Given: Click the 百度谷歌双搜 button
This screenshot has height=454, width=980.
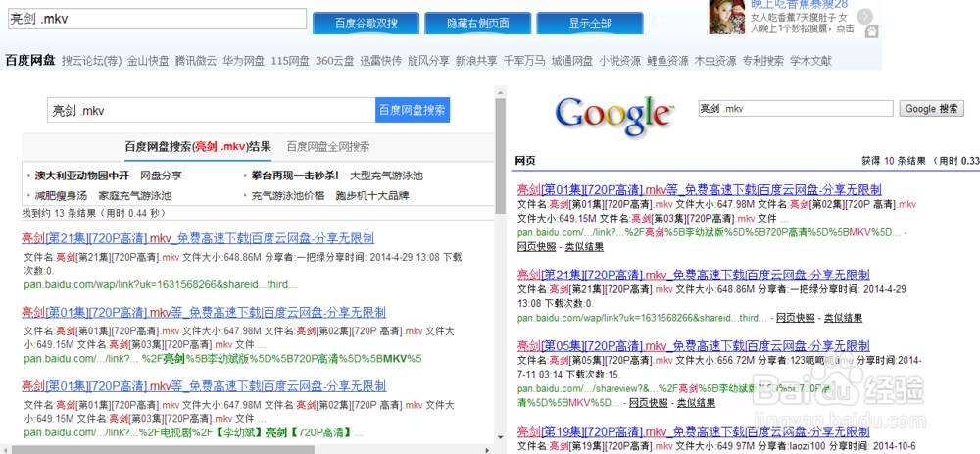Looking at the screenshot, I should point(366,24).
